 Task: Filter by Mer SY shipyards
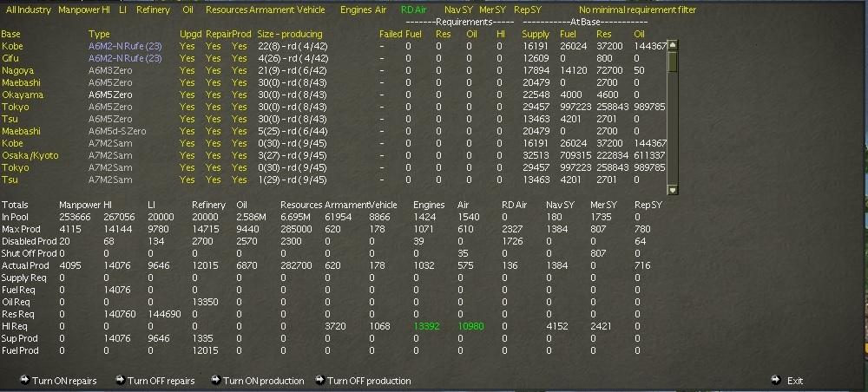pos(492,10)
